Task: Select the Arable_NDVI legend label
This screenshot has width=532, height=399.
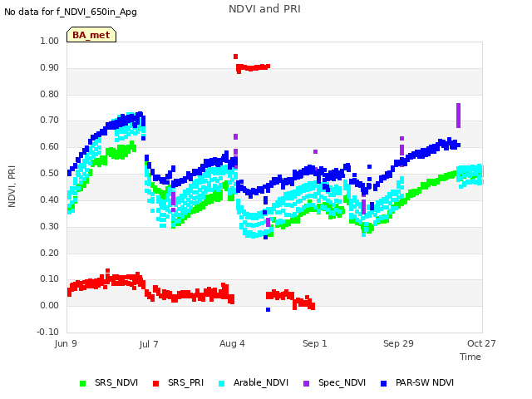Action: [261, 382]
